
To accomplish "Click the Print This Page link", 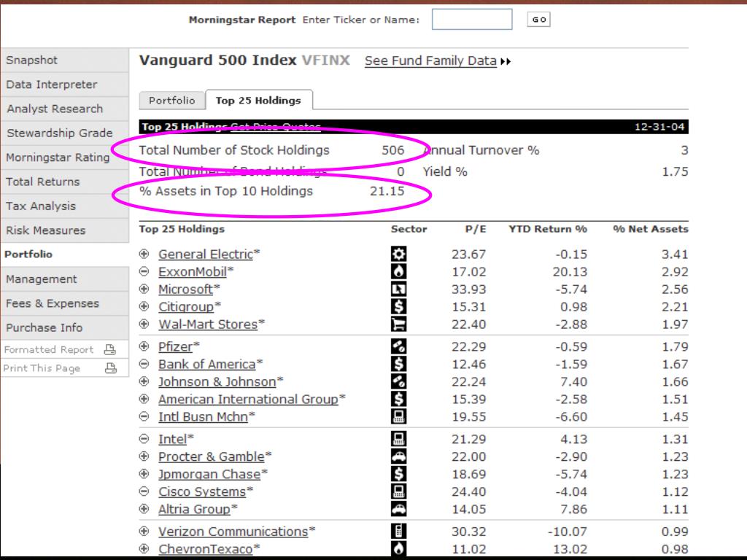I will 42,368.
